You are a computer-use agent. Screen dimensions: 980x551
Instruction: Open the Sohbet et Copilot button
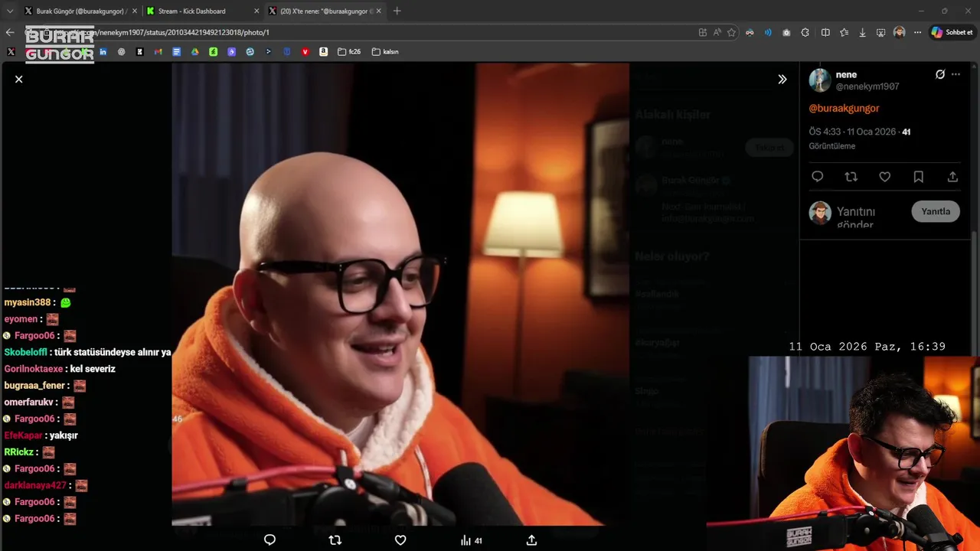click(952, 32)
